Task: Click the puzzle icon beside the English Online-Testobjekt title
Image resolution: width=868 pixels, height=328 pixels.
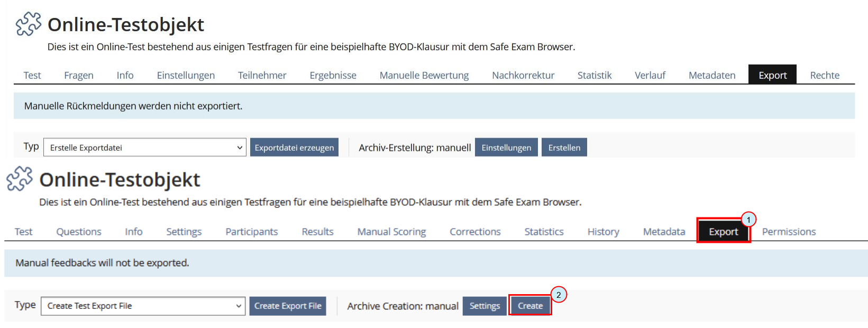Action: [20, 179]
